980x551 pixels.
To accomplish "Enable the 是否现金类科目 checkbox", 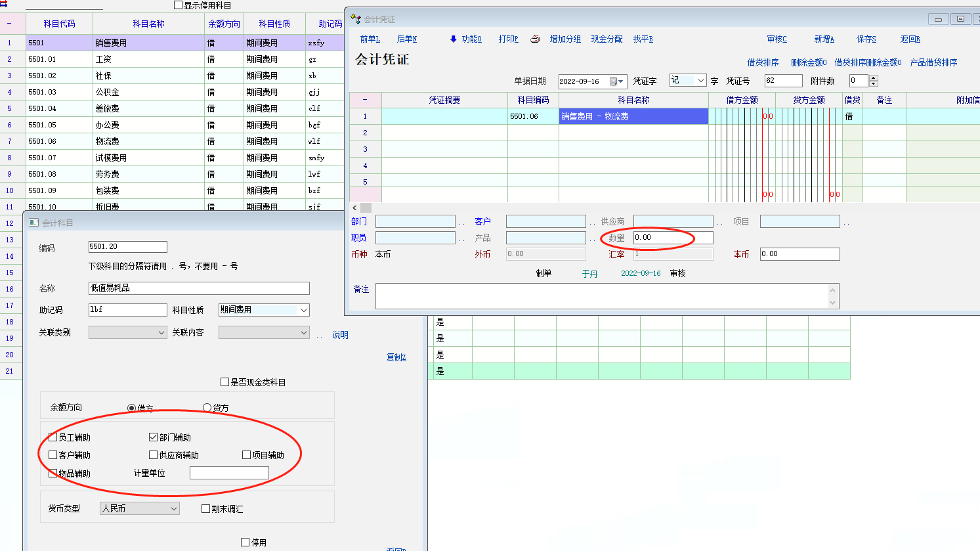I will point(225,382).
